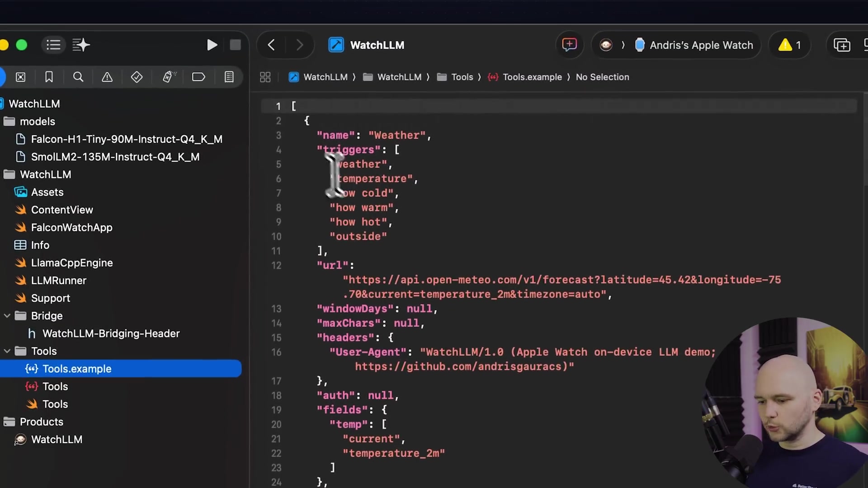Open SmolLM2-135M-Instruct-Q4_K_M file
This screenshot has height=488, width=868.
115,157
